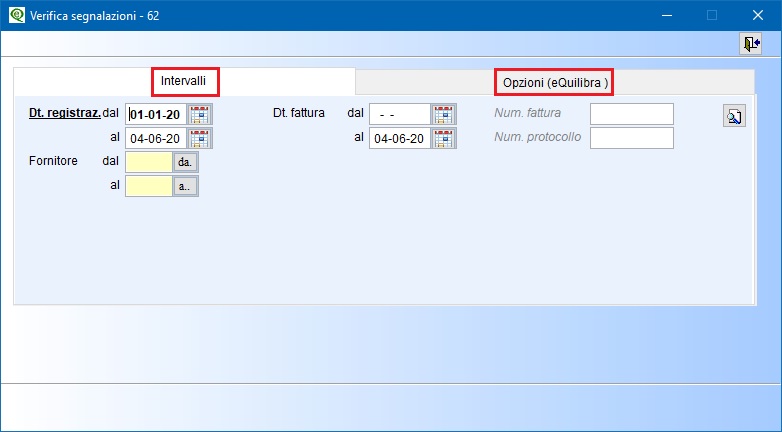Click the Fornitore al yellow field
The width and height of the screenshot is (782, 432).
149,186
